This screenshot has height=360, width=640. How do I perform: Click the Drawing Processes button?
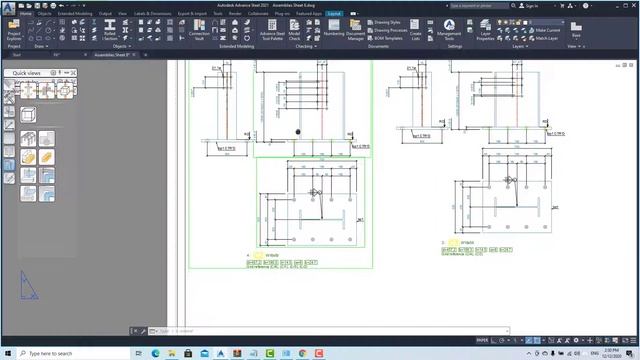pyautogui.click(x=387, y=30)
